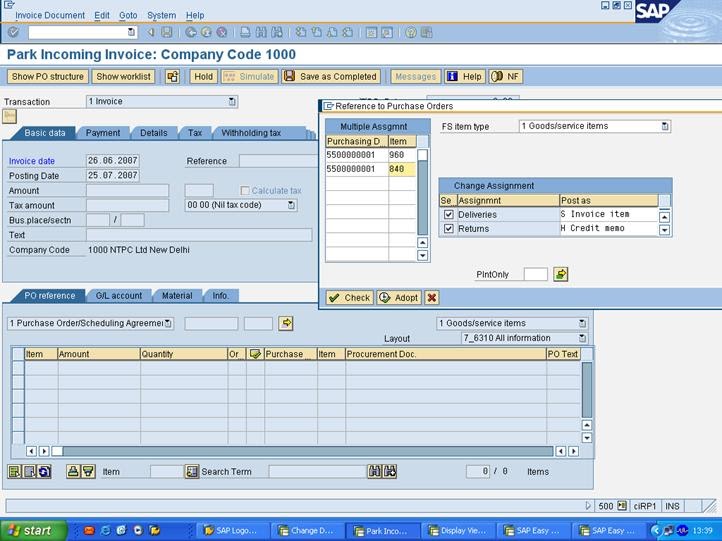Switch to the Details tab
The image size is (722, 541).
153,133
